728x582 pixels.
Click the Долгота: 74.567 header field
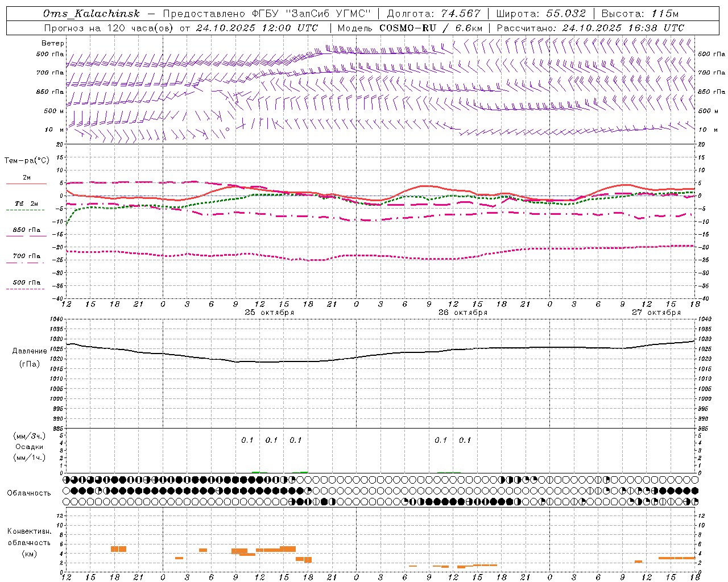click(433, 14)
